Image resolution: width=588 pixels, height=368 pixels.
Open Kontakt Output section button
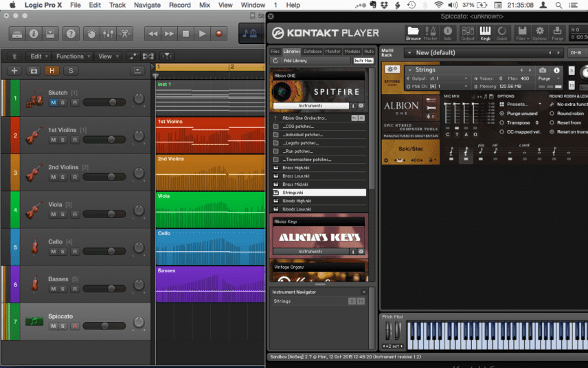click(468, 33)
